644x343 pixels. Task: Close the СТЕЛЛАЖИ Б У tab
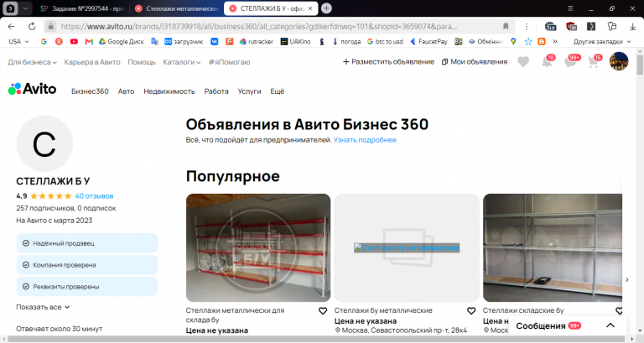[310, 8]
